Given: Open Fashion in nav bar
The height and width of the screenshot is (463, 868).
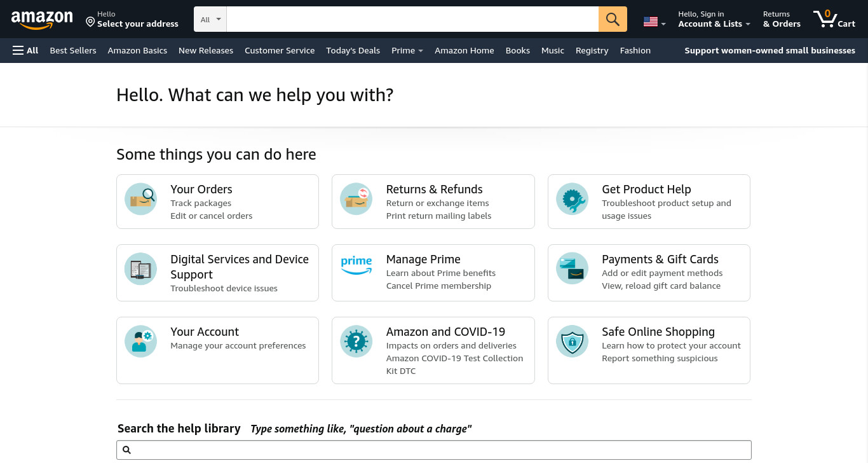Looking at the screenshot, I should [635, 50].
